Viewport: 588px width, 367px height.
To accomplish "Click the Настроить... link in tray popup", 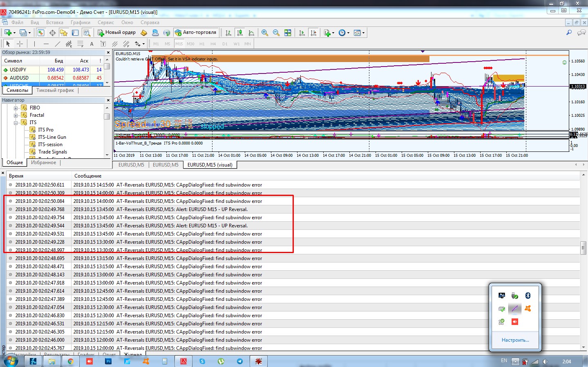I will (515, 340).
